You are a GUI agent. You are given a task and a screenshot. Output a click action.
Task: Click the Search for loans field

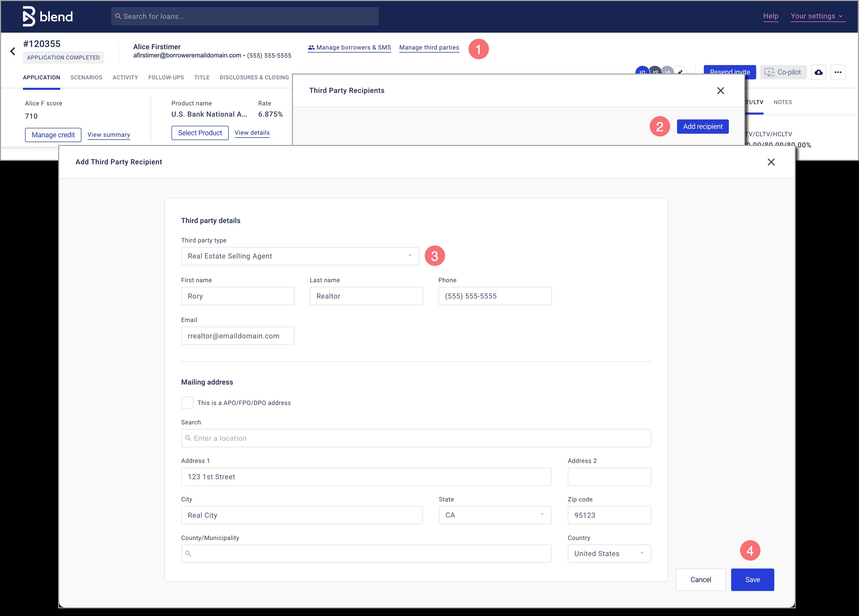(x=245, y=16)
